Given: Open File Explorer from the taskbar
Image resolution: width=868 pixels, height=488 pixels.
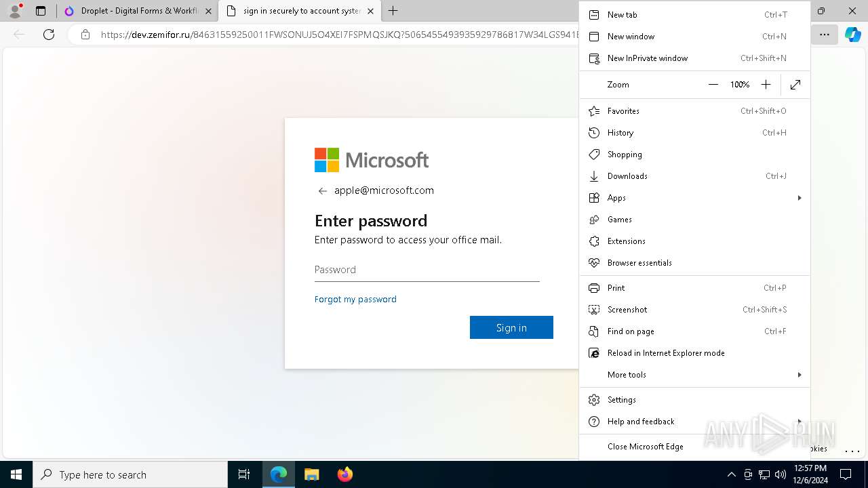Looking at the screenshot, I should pos(312,474).
